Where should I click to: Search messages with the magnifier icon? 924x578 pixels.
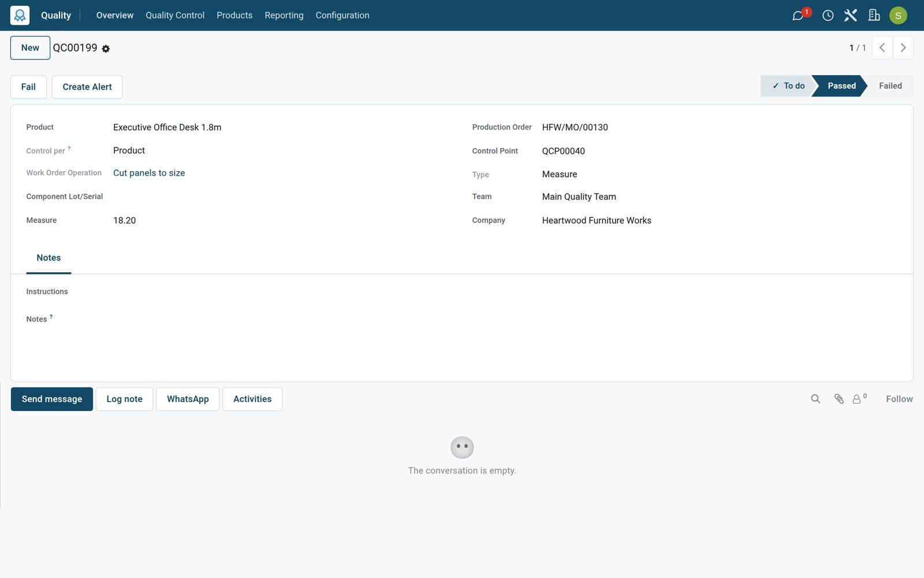(x=815, y=399)
